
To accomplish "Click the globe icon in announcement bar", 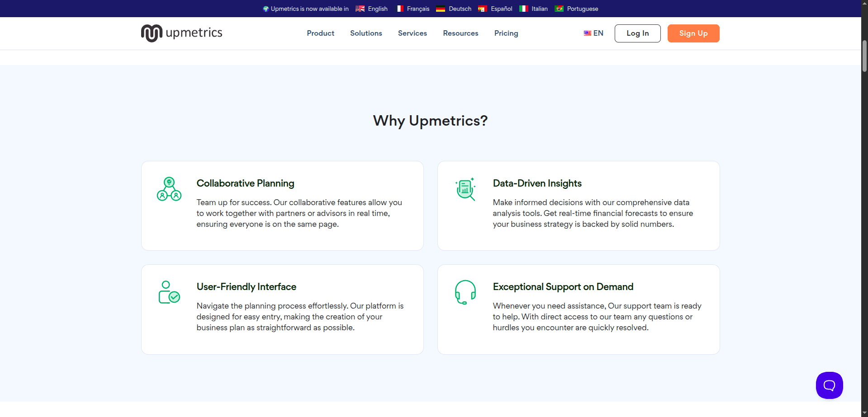I will click(x=266, y=9).
